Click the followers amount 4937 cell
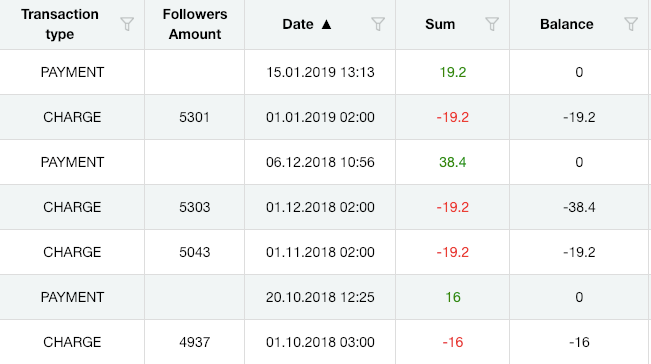This screenshot has width=651, height=364. 195,342
